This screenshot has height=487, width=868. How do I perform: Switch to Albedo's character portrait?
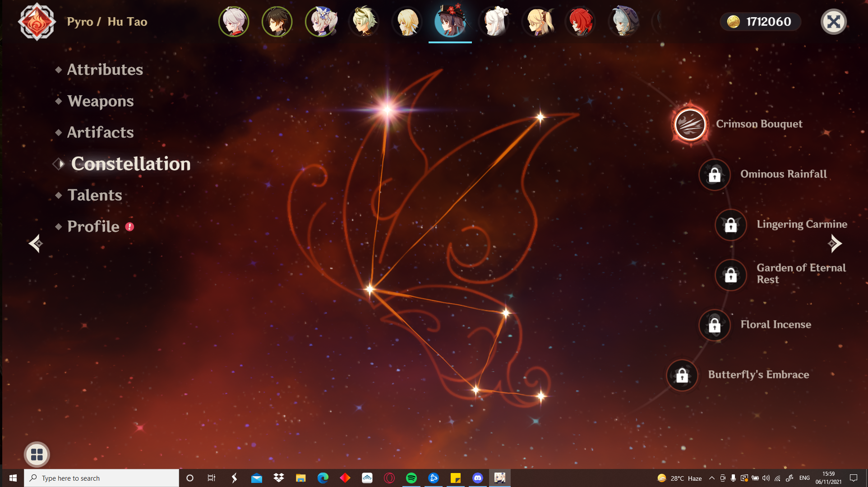point(364,22)
